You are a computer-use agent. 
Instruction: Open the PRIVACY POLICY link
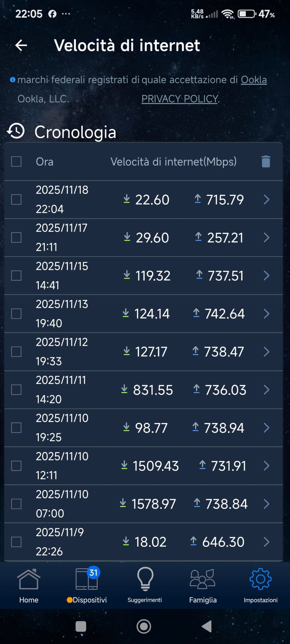click(x=180, y=99)
